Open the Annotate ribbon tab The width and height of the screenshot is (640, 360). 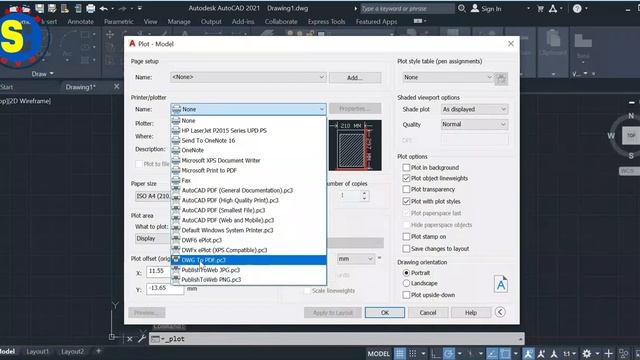tap(80, 22)
